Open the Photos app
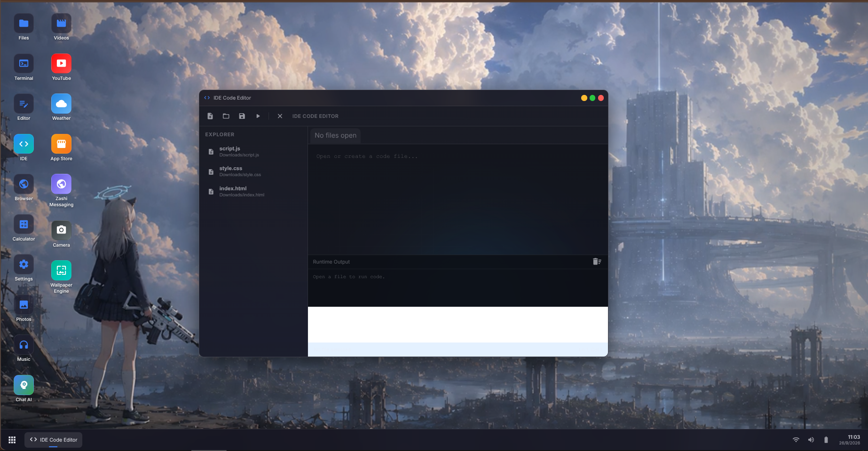Image resolution: width=868 pixels, height=451 pixels. click(x=24, y=309)
